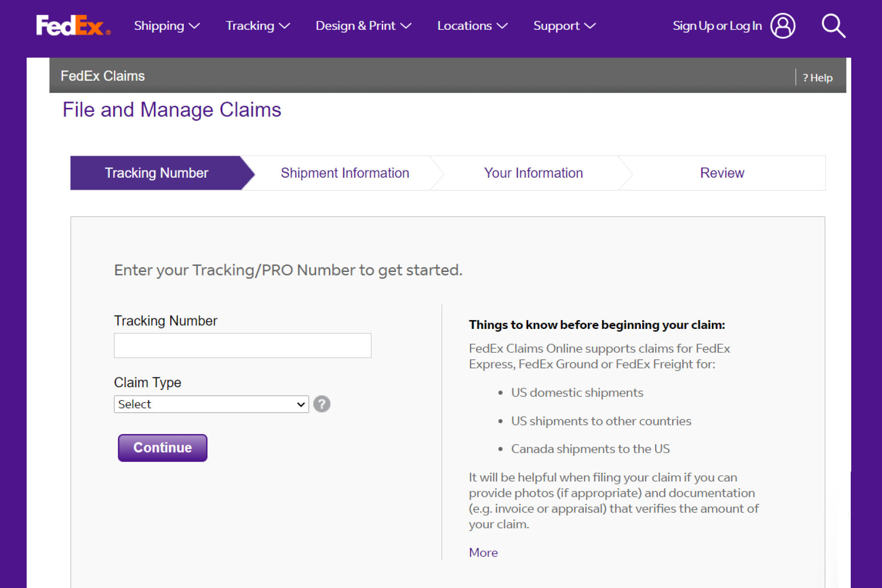Click the Tracking Number step indicator
The height and width of the screenshot is (588, 882).
pos(156,173)
